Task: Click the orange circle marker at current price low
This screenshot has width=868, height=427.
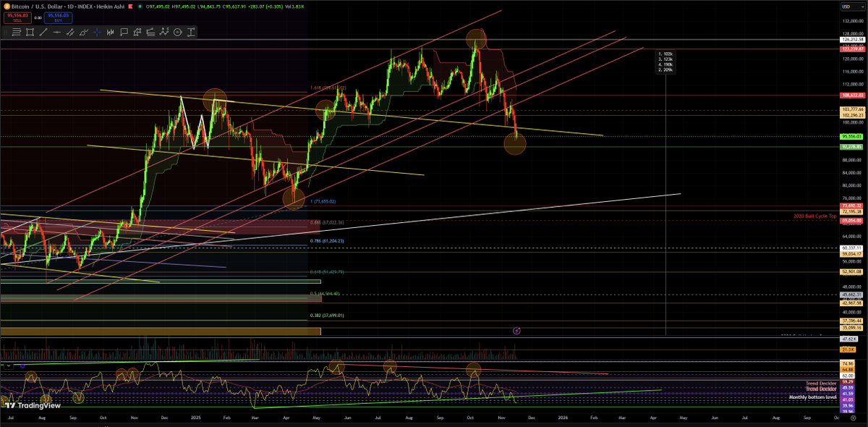Action: pos(514,143)
